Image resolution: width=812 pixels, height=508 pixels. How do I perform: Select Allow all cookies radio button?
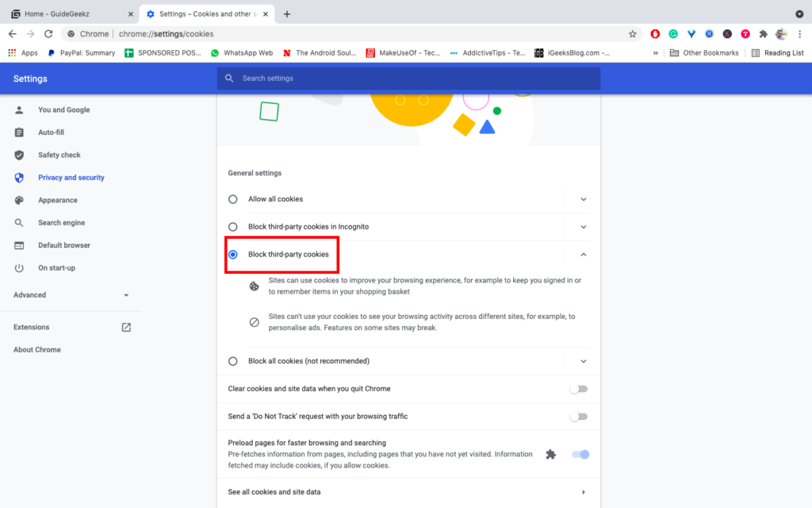[x=233, y=199]
